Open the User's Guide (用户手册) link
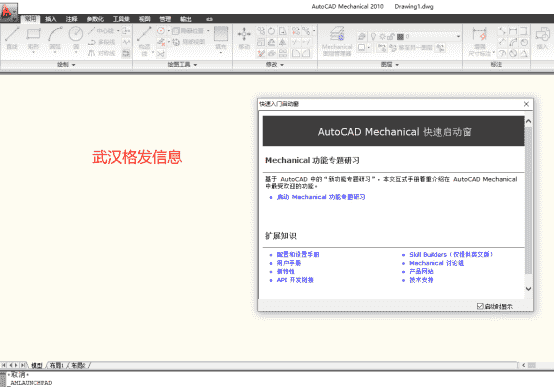Screen dimensions: 554x387 pos(289,263)
